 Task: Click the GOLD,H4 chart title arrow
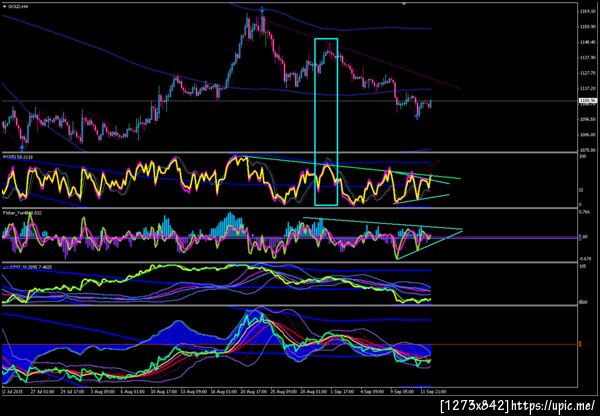pyautogui.click(x=4, y=7)
